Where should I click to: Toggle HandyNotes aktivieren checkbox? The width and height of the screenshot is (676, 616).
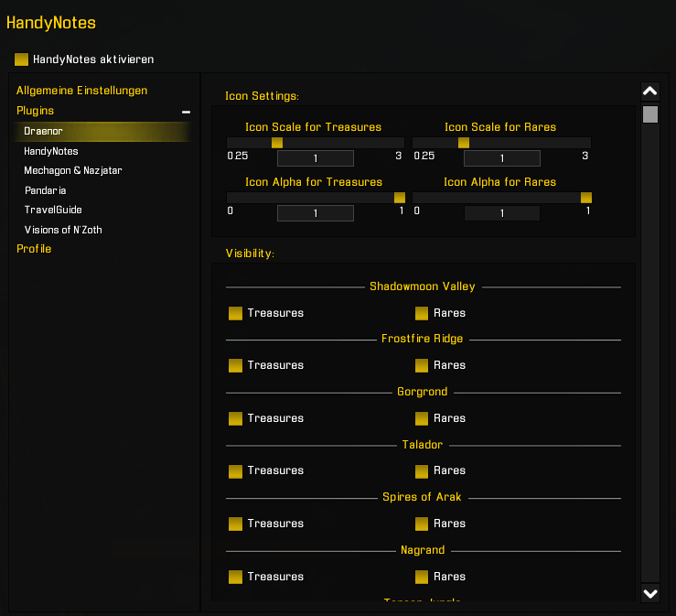[22, 59]
